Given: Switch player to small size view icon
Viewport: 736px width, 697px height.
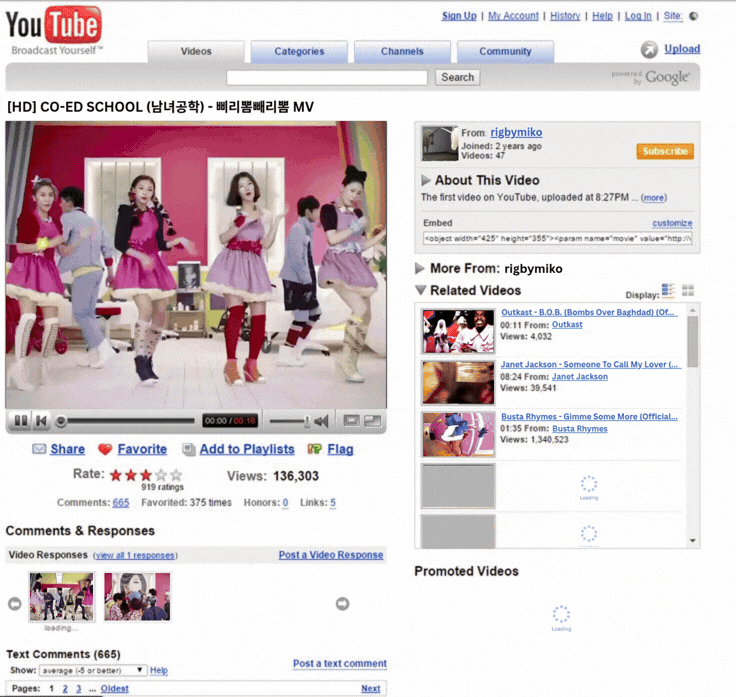Looking at the screenshot, I should click(351, 421).
